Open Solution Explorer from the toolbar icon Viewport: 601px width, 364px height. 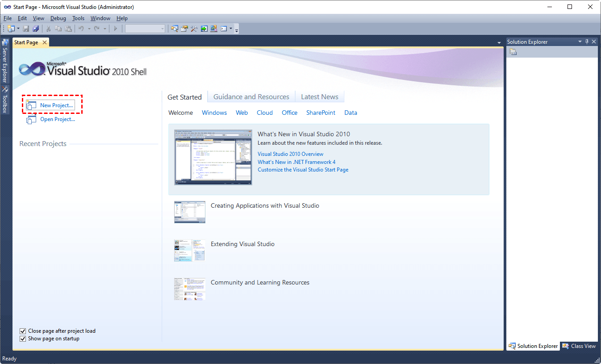174,29
